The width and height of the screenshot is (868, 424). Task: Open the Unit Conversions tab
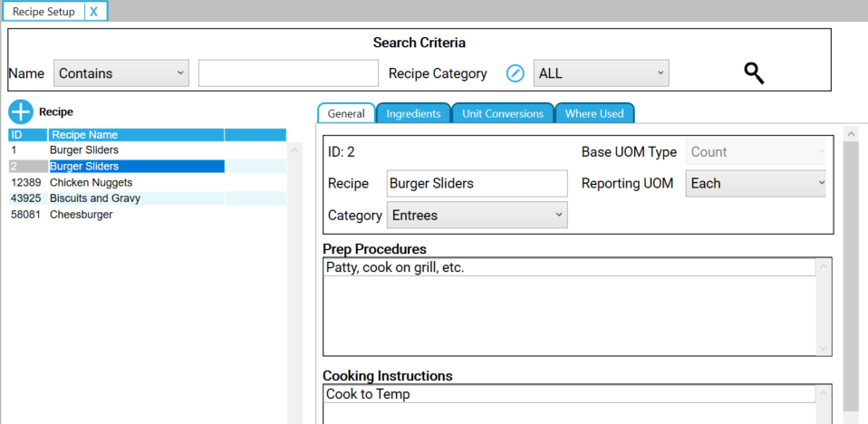(502, 113)
